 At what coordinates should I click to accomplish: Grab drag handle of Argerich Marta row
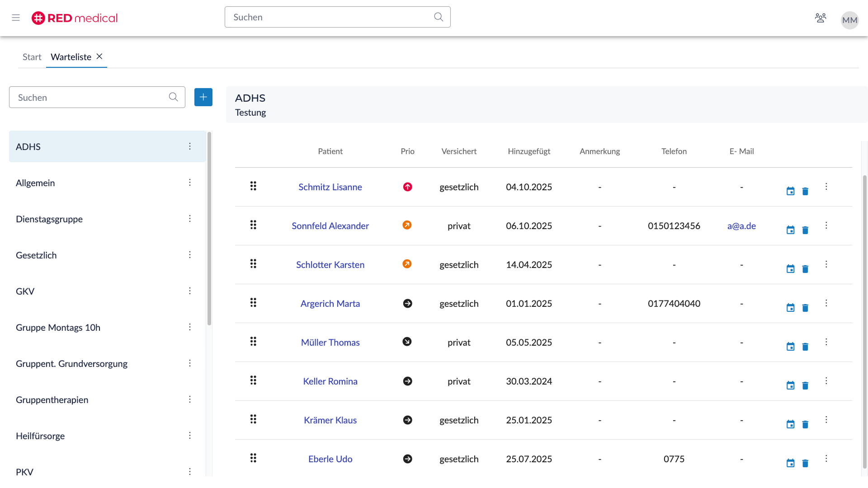coord(253,302)
